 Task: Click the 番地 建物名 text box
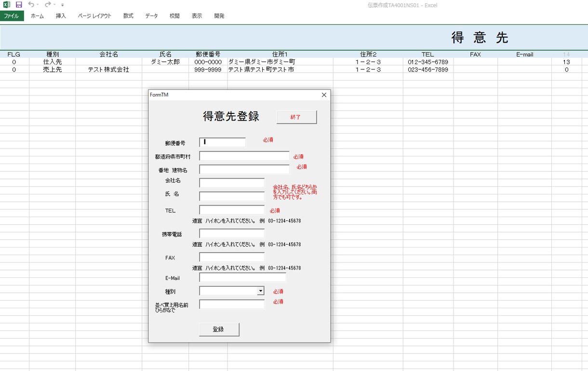[x=244, y=169]
